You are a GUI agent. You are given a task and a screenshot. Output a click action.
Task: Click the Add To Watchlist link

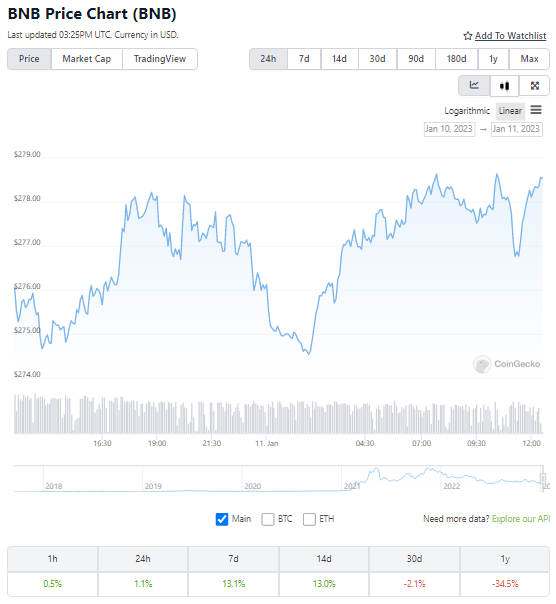click(511, 36)
